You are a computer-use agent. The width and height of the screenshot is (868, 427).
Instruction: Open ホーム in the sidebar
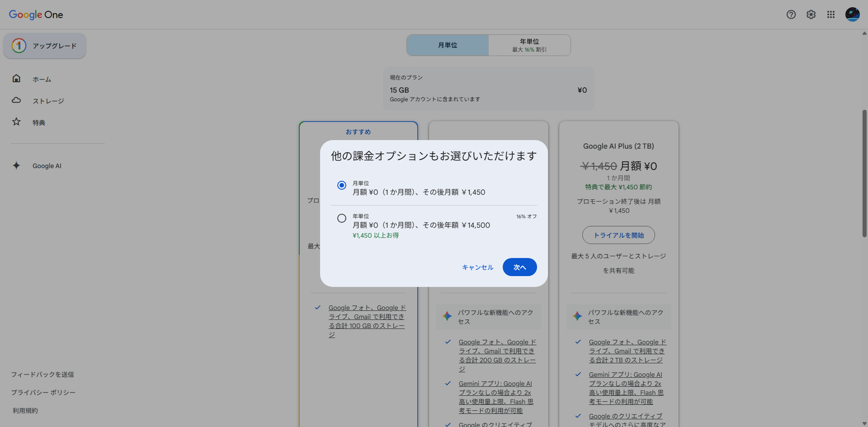42,79
